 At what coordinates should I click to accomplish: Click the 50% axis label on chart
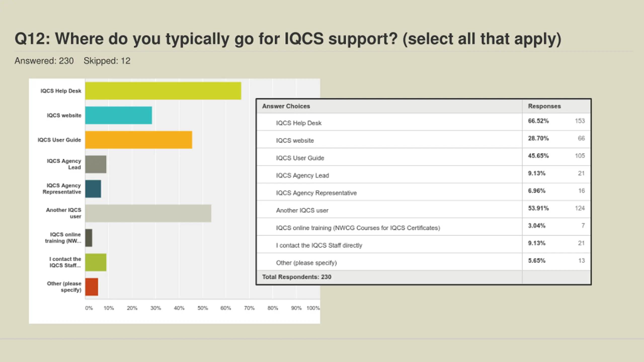(x=203, y=308)
